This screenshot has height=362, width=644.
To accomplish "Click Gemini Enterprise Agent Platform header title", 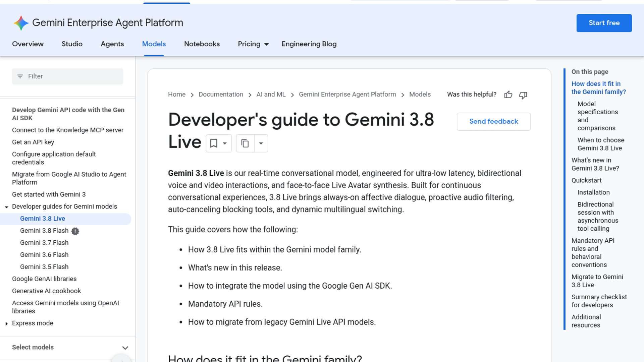I will [108, 23].
